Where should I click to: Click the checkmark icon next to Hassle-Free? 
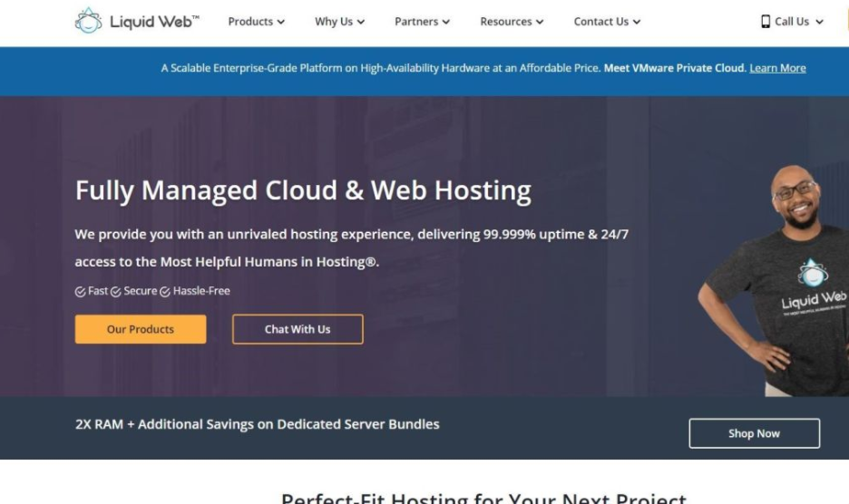(x=165, y=292)
